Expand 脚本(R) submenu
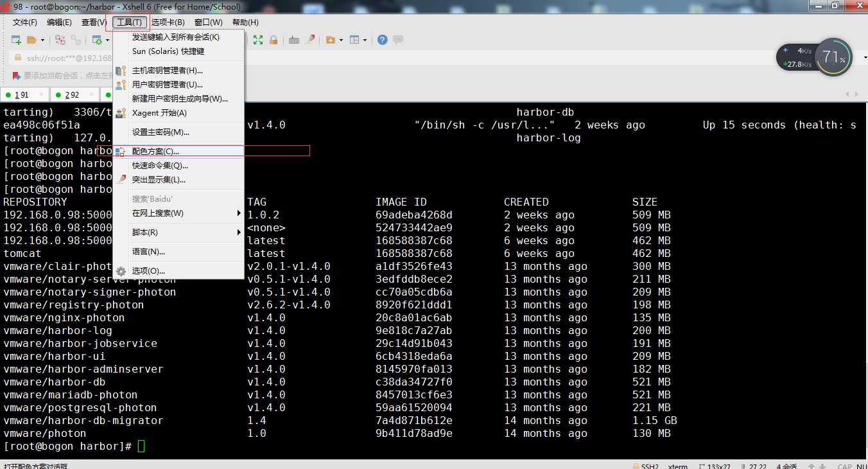 tap(178, 233)
